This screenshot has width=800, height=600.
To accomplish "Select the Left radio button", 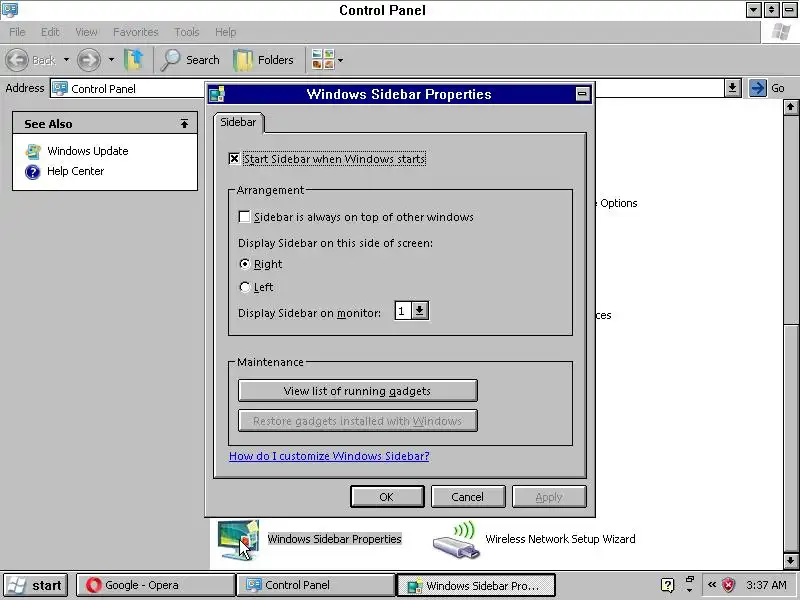I will 245,287.
